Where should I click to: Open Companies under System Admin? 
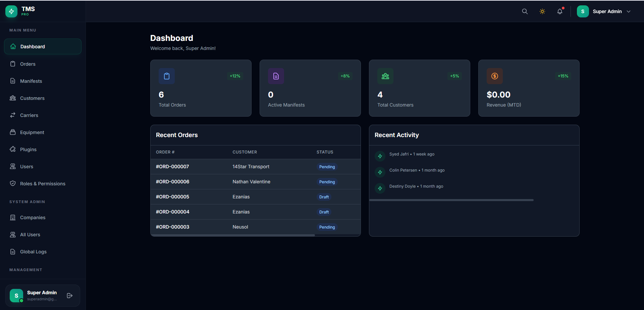coord(43,217)
